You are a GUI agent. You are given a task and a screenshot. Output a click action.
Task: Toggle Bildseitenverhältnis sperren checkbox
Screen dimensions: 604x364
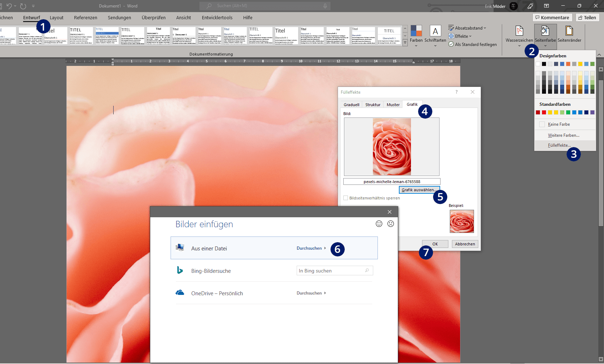[x=346, y=198]
